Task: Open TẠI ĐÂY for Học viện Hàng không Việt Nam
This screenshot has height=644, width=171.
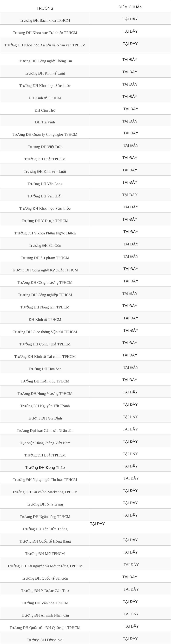Action: [x=130, y=442]
